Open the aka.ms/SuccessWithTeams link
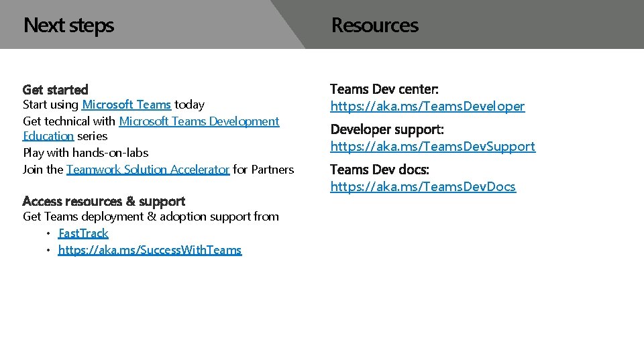The width and height of the screenshot is (644, 362). (150, 250)
